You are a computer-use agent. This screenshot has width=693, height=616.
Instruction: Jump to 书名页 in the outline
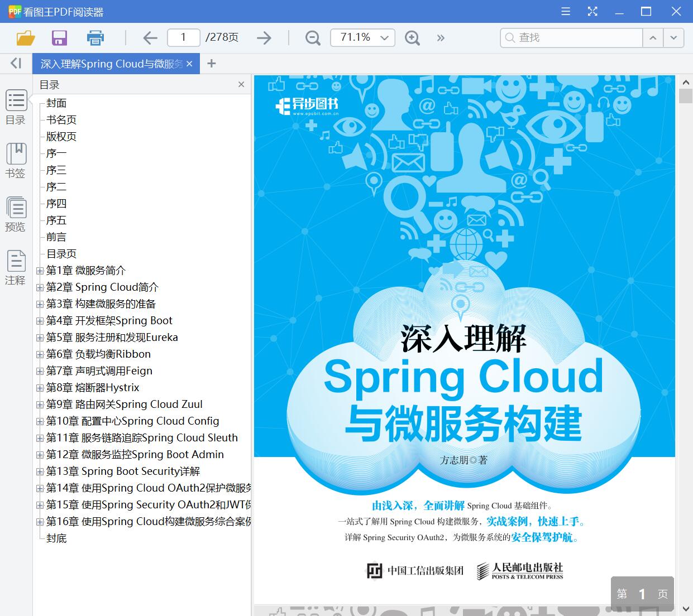pos(61,120)
